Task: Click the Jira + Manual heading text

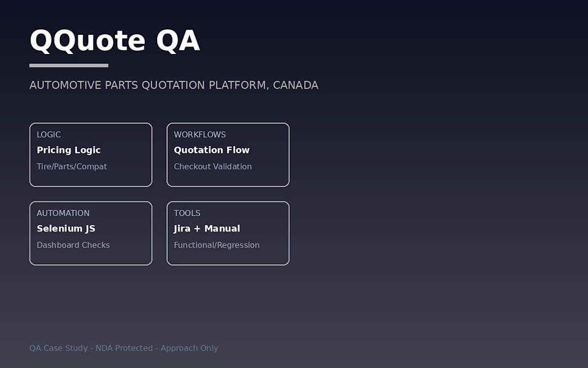Action: coord(207,228)
